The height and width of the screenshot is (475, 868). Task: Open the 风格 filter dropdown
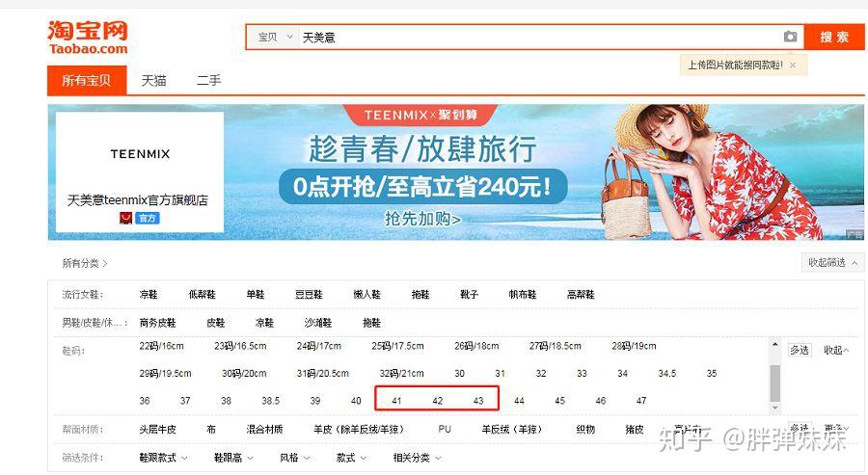coord(294,458)
